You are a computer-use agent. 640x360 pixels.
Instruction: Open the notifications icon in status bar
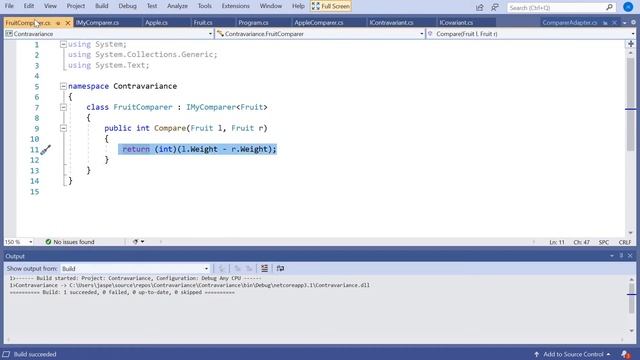[626, 354]
